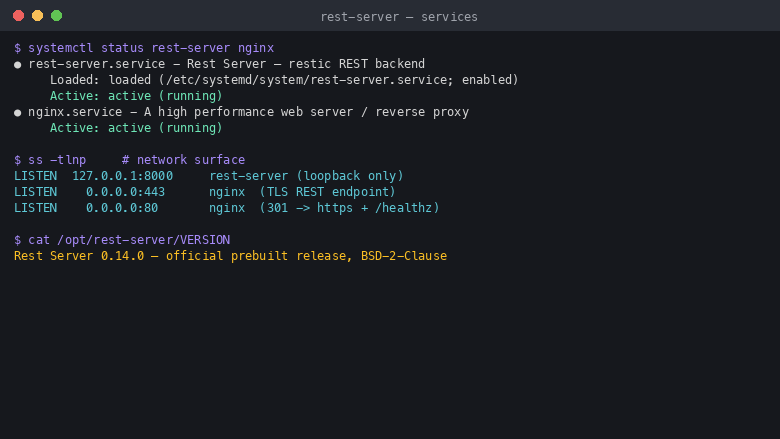Click the 127.0.0.1:8000 listen address

point(122,176)
